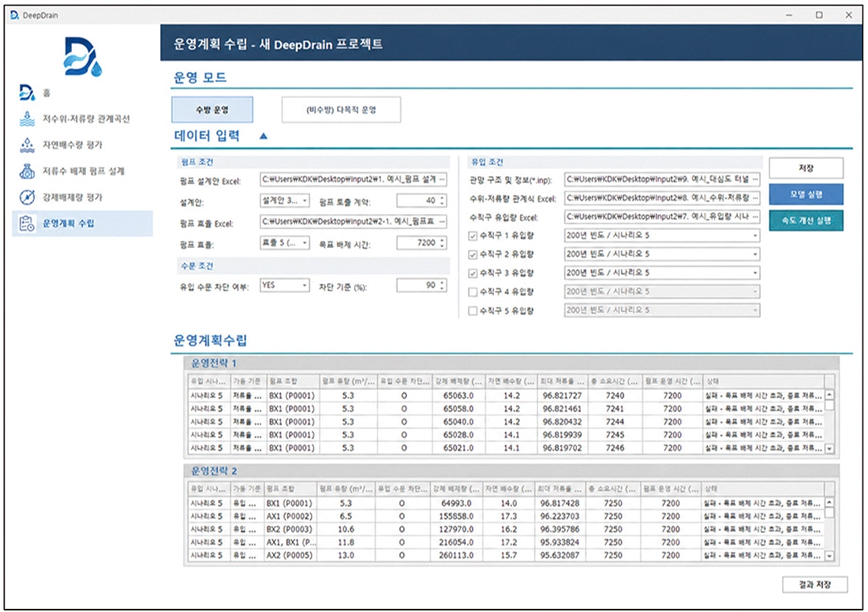Select cell 96.821461 in 운영전략 1
This screenshot has width=868, height=612.
coord(562,409)
